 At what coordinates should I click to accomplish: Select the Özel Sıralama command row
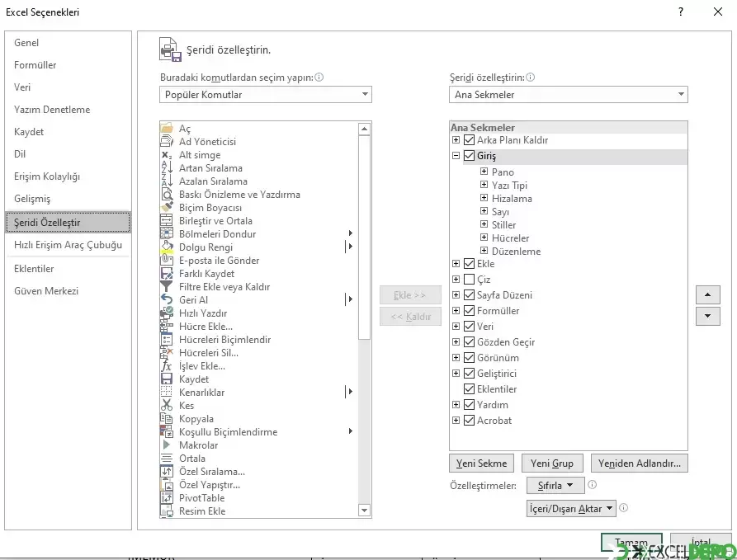[259, 471]
